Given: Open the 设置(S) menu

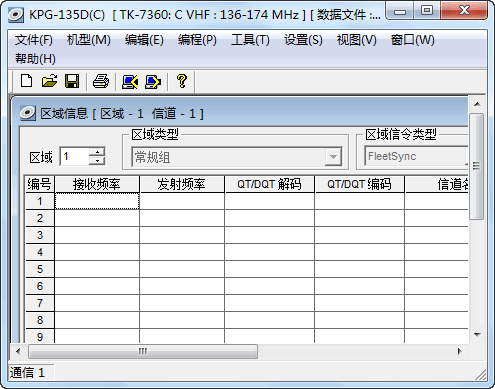Looking at the screenshot, I should tap(303, 40).
